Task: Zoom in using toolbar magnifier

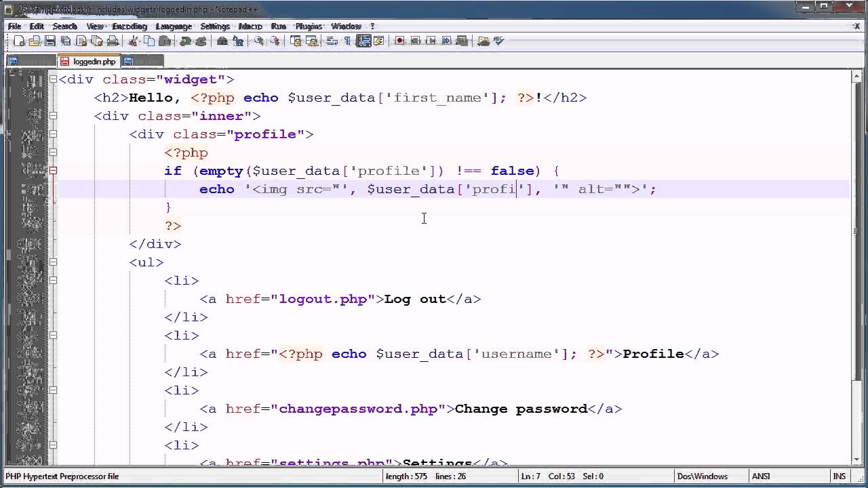Action: [x=259, y=41]
